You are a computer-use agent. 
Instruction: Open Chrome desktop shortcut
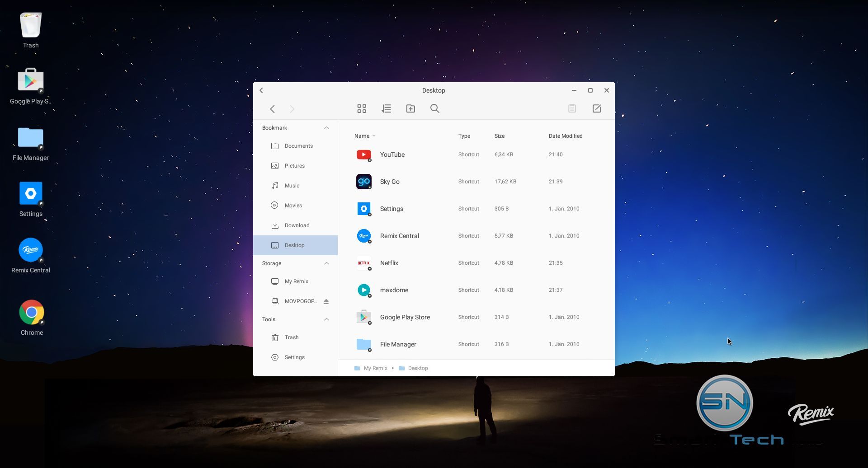32,318
